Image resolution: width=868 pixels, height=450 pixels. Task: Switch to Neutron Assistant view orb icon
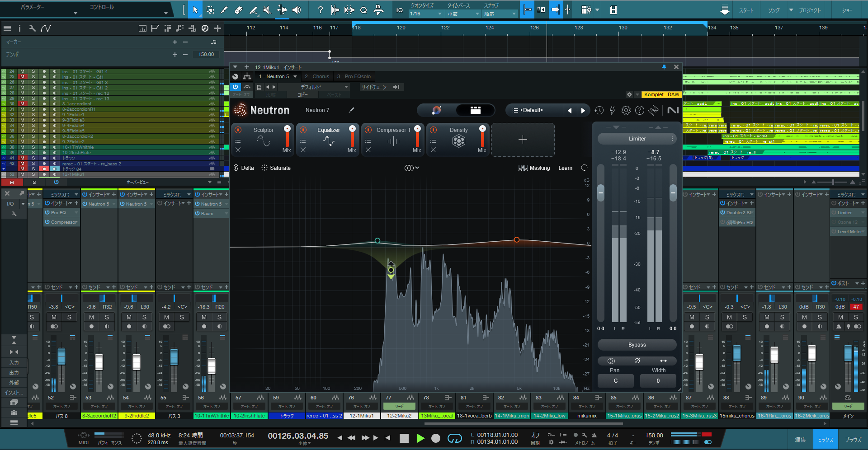pos(436,110)
